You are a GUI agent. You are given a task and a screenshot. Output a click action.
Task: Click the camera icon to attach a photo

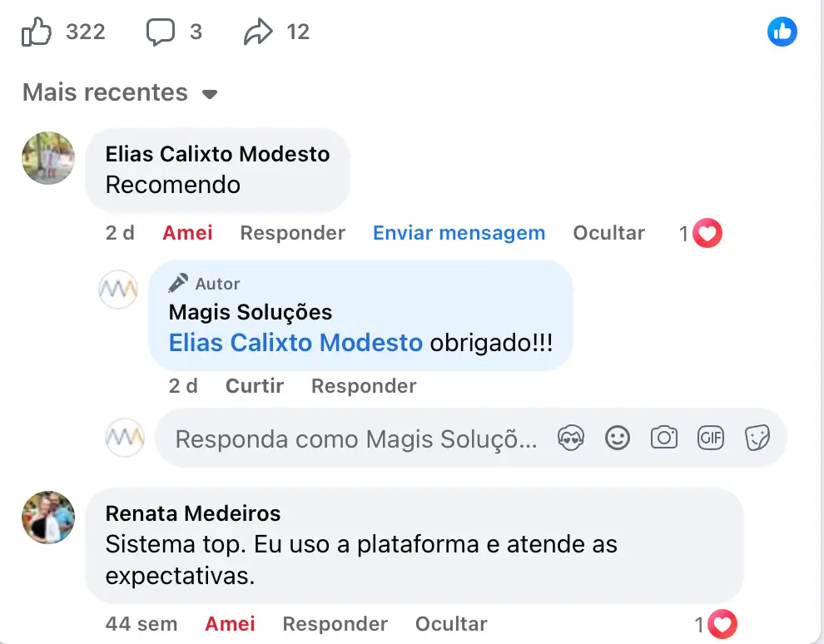tap(664, 438)
